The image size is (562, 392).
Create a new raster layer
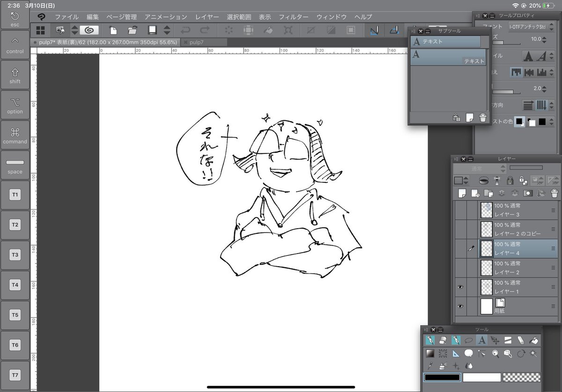click(x=462, y=193)
